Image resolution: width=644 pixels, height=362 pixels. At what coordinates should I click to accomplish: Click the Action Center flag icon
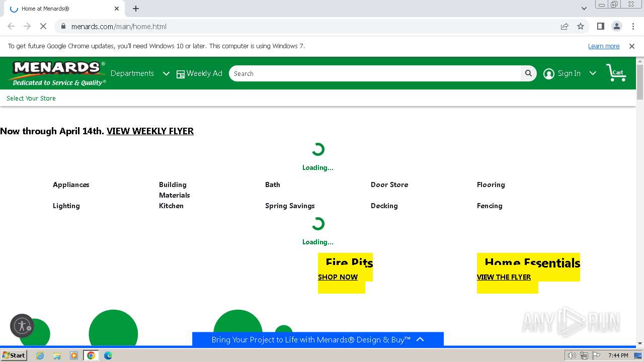pyautogui.click(x=596, y=355)
